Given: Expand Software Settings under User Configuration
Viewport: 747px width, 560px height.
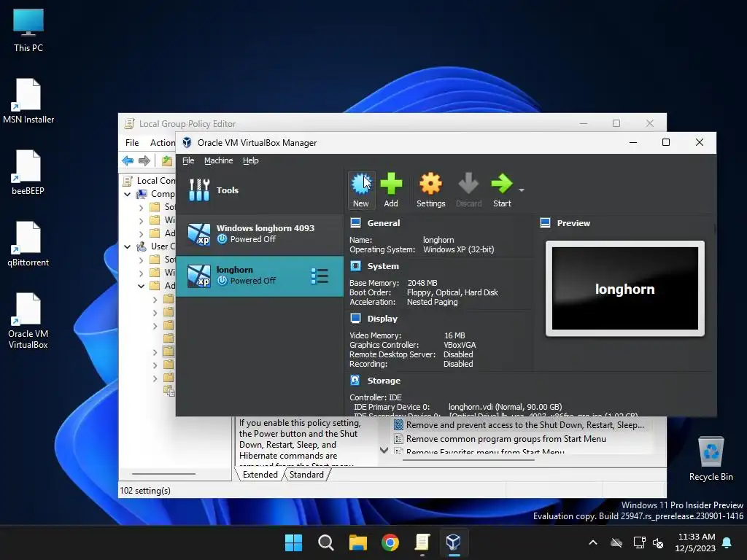Looking at the screenshot, I should 141,260.
